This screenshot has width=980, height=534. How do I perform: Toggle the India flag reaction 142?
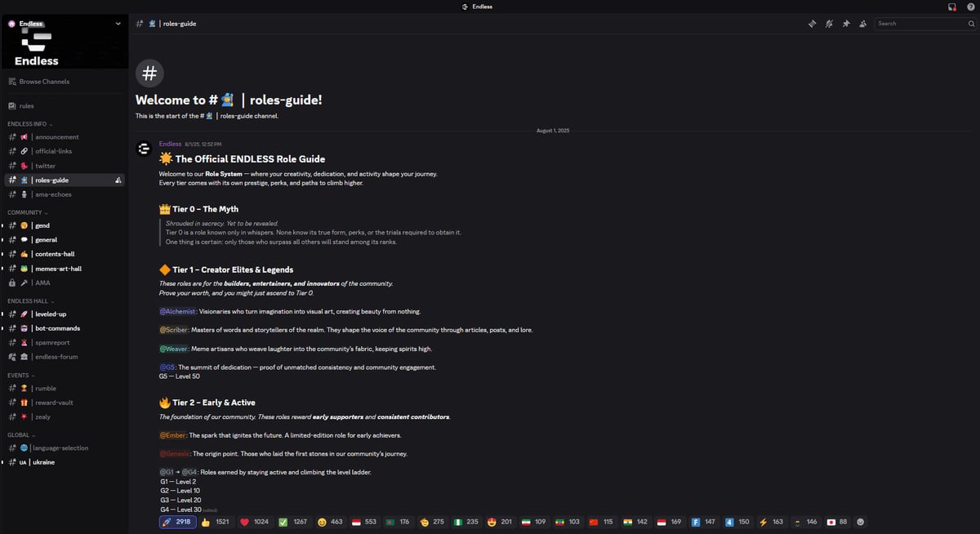(x=635, y=522)
